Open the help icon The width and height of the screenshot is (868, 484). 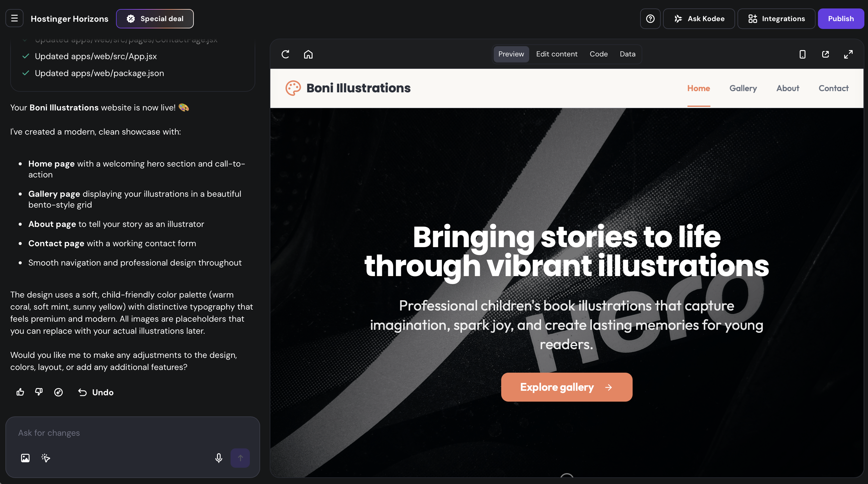click(650, 18)
